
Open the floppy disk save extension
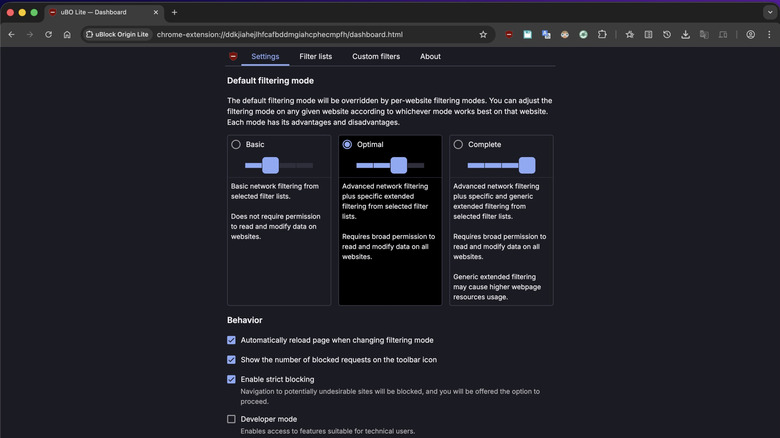pos(527,34)
